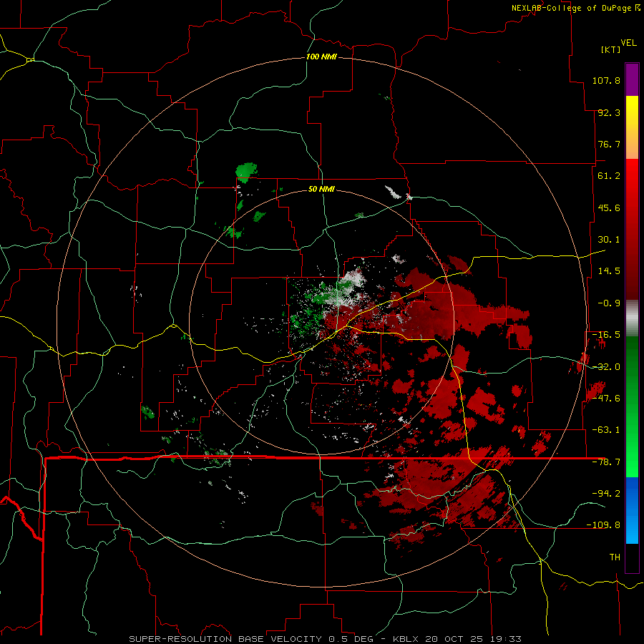Click the NEXLAB-College of DuPage label
Image resolution: width=644 pixels, height=644 pixels.
pyautogui.click(x=575, y=8)
